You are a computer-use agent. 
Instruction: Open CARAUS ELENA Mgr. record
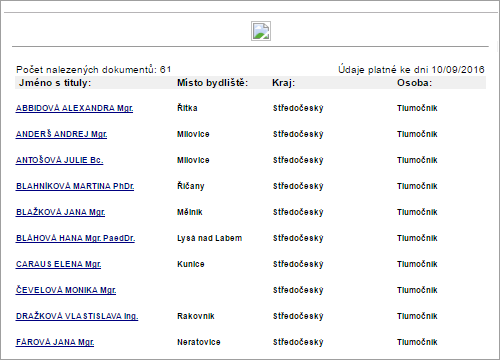58,264
